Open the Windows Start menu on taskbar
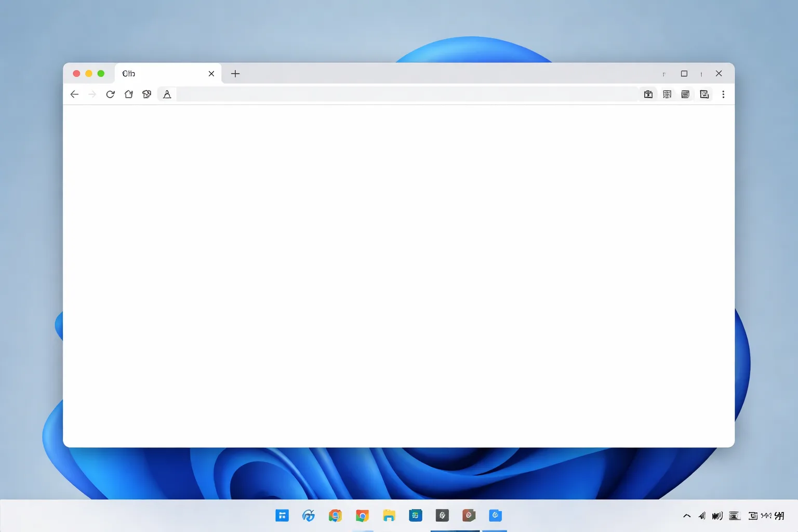 [282, 515]
